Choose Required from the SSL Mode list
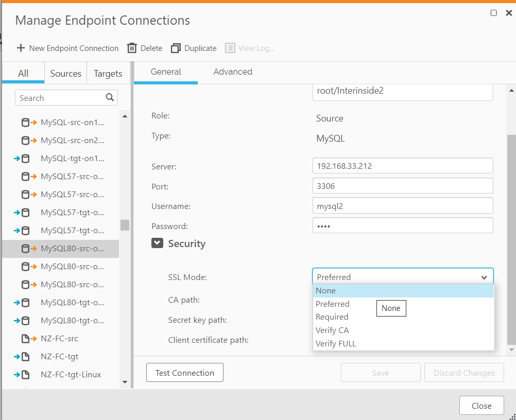 332,317
